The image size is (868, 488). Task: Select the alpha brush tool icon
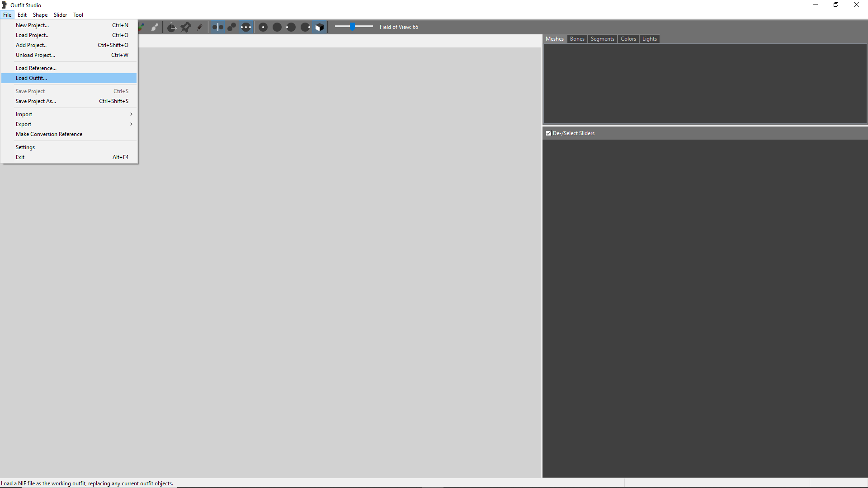pos(155,27)
